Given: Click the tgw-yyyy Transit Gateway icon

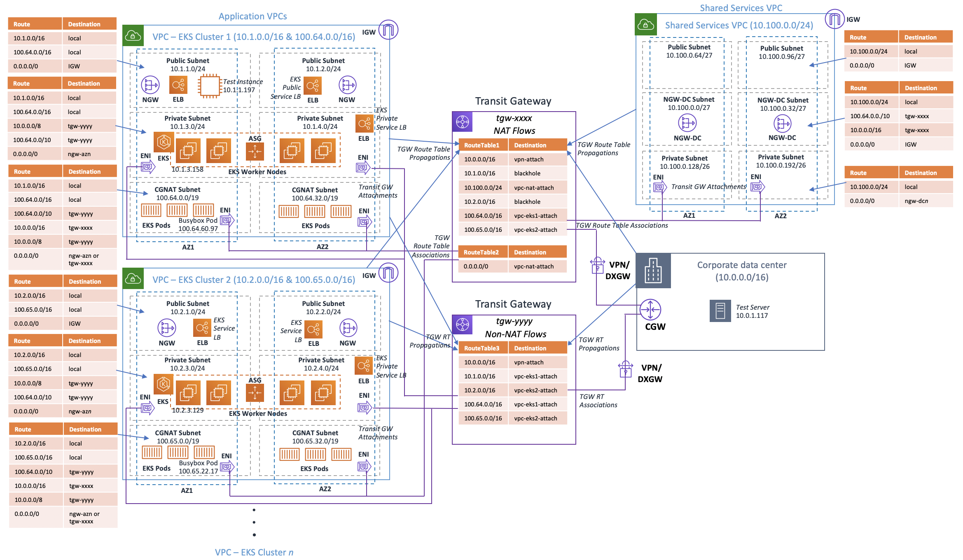Looking at the screenshot, I should coord(463,324).
